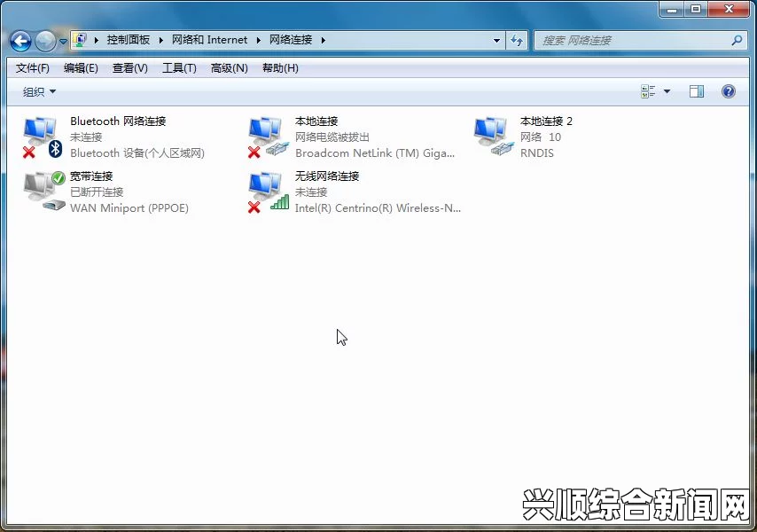The height and width of the screenshot is (532, 757).
Task: Click the greyed Forward navigation arrow
Action: [x=46, y=41]
